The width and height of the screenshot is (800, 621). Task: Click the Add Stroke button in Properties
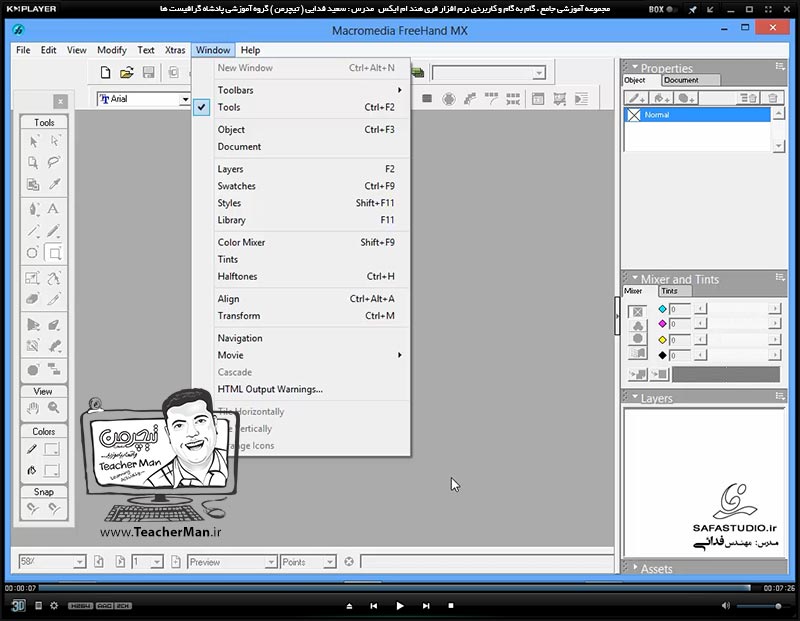coord(637,98)
